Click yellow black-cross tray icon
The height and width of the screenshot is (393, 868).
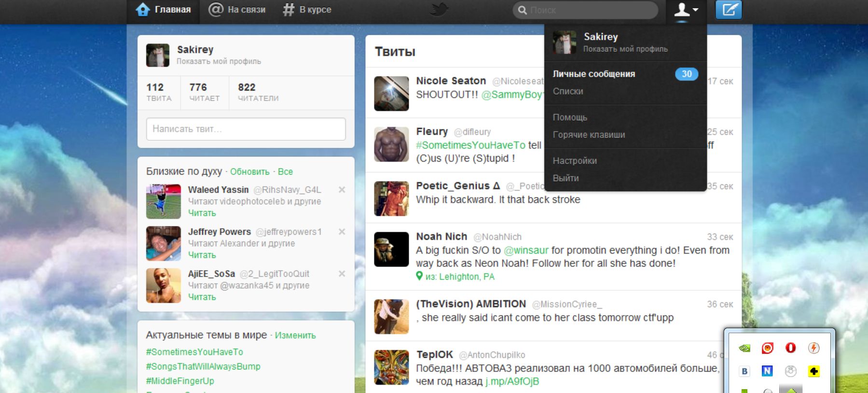[x=813, y=371]
